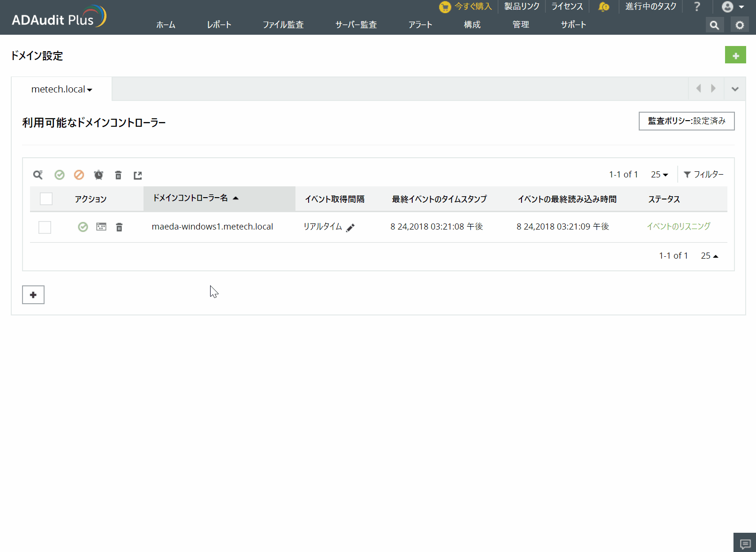Click the 監査ポリシー:設定済み button

coord(686,121)
